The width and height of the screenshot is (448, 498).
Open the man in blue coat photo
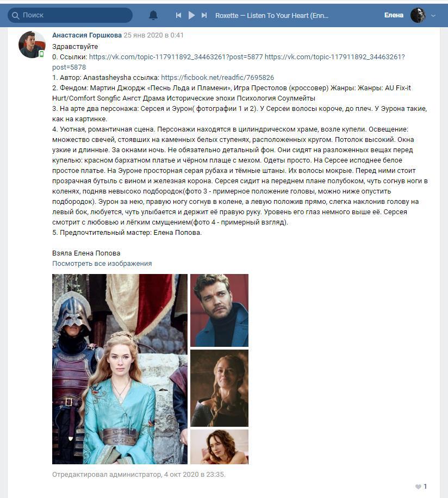tap(220, 310)
